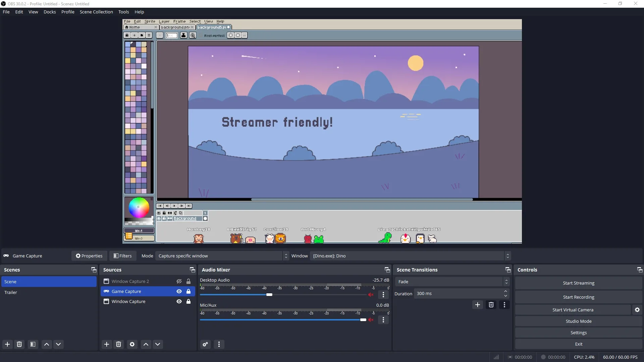Open the Docks menu

pos(50,12)
